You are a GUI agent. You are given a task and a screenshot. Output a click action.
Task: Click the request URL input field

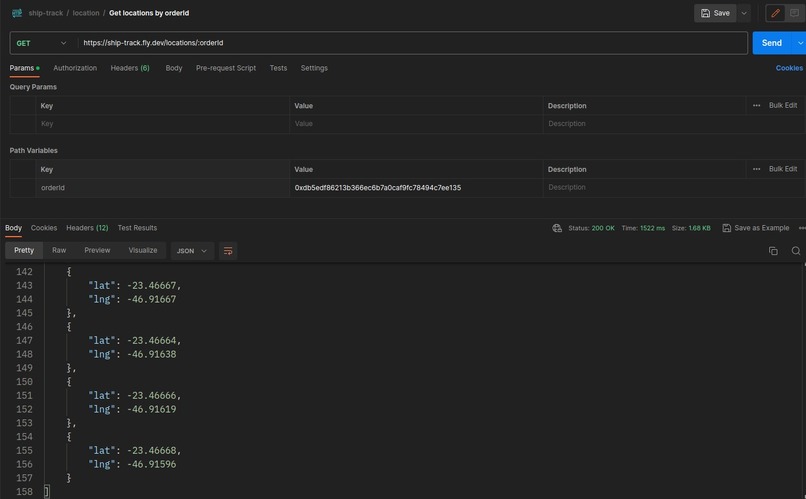[x=412, y=43]
